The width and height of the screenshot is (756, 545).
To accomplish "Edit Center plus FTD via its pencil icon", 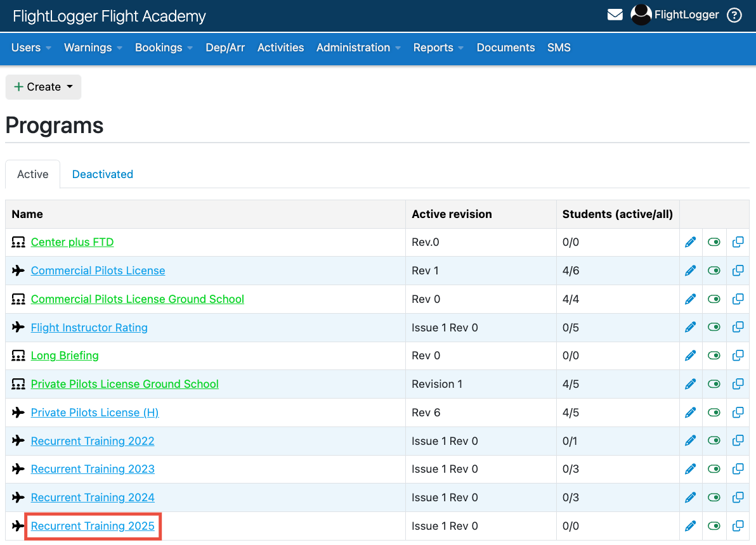I will point(690,241).
